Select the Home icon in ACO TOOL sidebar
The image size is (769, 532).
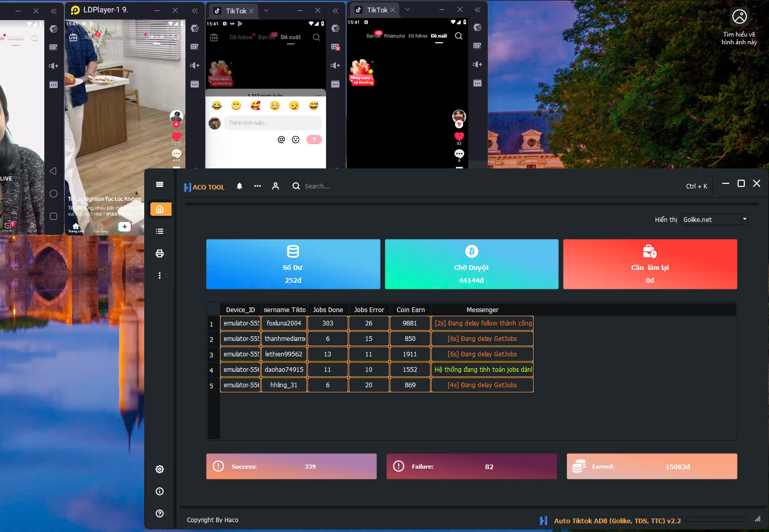click(160, 209)
